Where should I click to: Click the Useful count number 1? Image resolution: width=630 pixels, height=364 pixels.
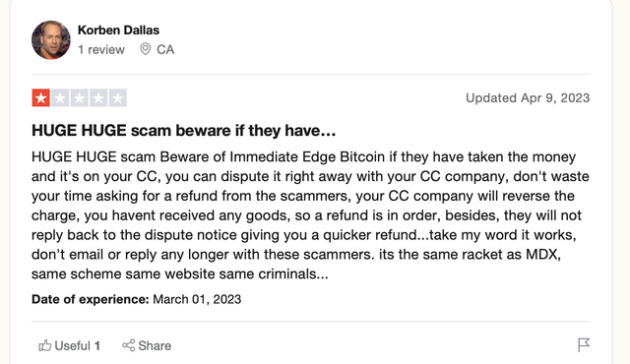coord(96,346)
